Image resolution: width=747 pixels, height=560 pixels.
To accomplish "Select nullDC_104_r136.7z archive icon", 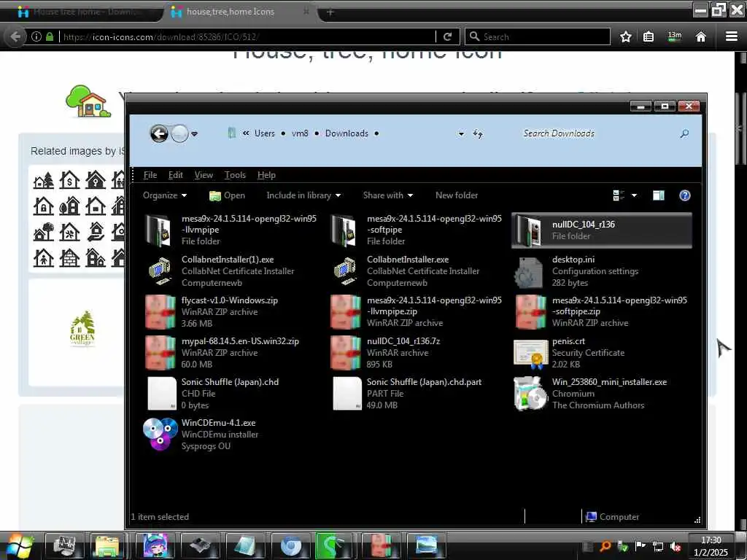I will (x=345, y=353).
